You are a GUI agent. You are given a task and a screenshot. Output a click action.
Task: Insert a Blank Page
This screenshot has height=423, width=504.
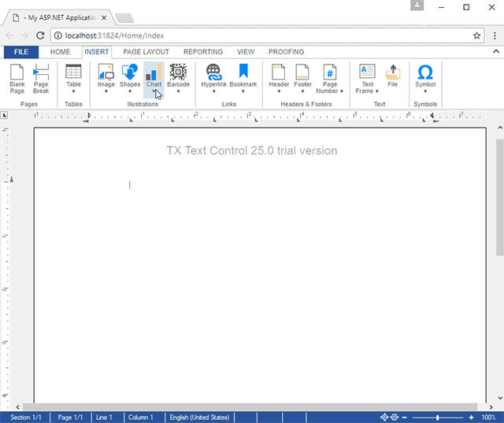point(17,79)
